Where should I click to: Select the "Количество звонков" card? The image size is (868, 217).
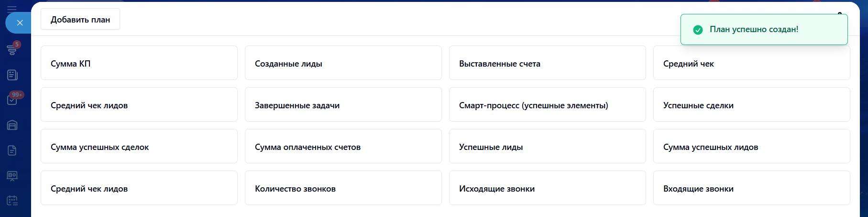(343, 188)
